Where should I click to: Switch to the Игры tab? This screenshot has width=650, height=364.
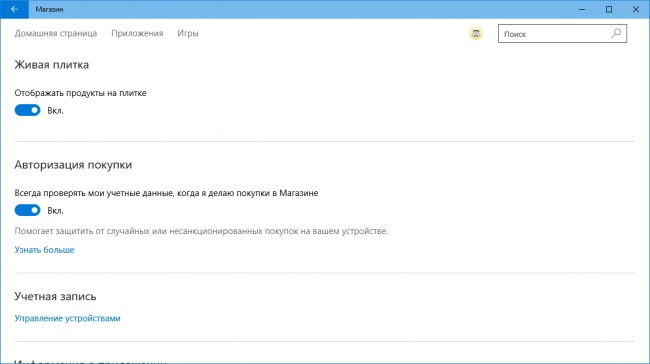point(188,34)
